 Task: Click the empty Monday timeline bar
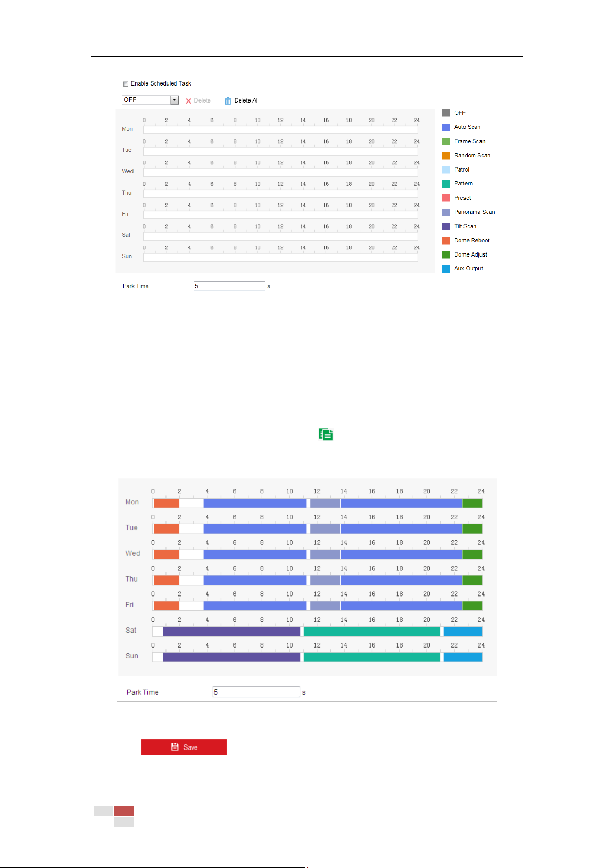[280, 130]
